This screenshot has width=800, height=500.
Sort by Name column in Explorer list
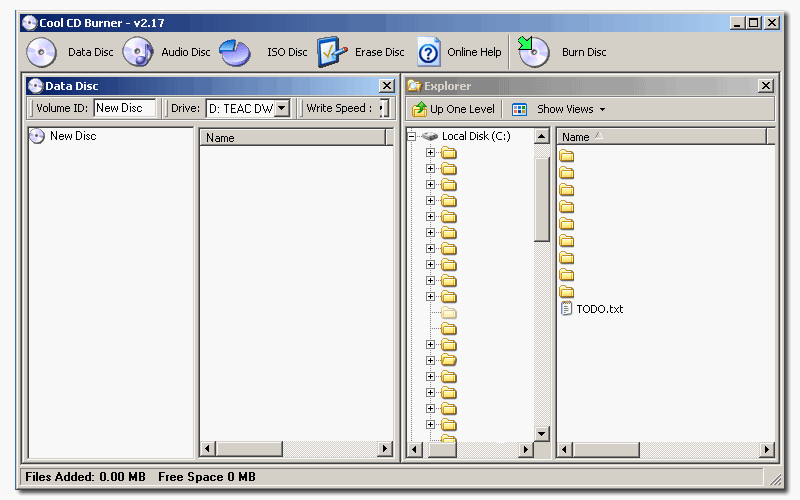[662, 137]
